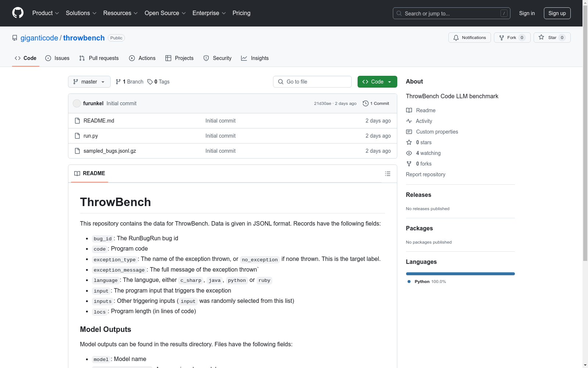
Task: Open the sampled_bugs.jsonl.gz file
Action: [110, 151]
